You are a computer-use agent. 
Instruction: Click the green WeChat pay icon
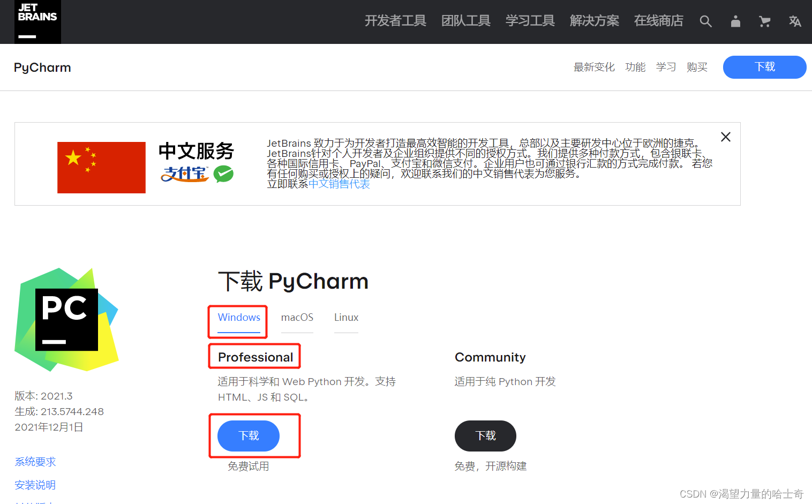(223, 174)
